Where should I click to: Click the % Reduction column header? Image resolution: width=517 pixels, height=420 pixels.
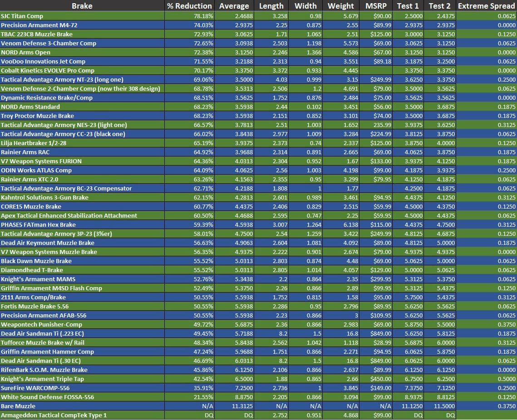point(189,6)
